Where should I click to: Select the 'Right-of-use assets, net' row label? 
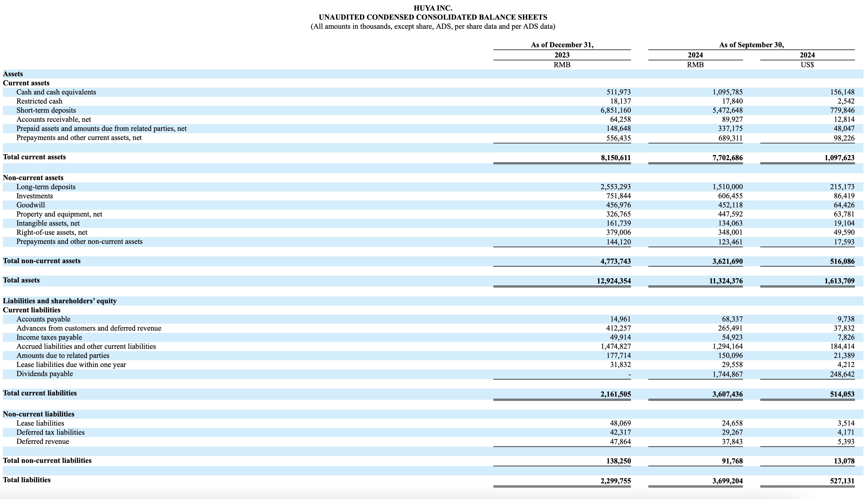click(52, 232)
